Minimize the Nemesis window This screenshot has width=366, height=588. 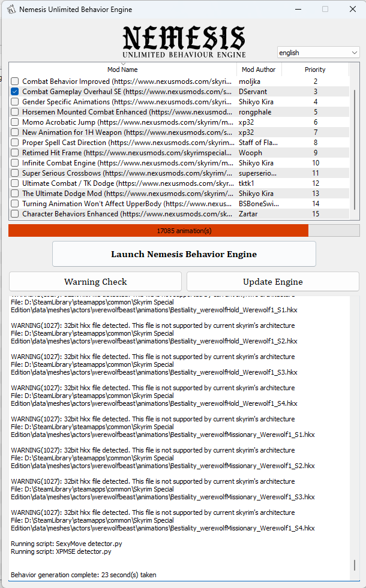(298, 9)
